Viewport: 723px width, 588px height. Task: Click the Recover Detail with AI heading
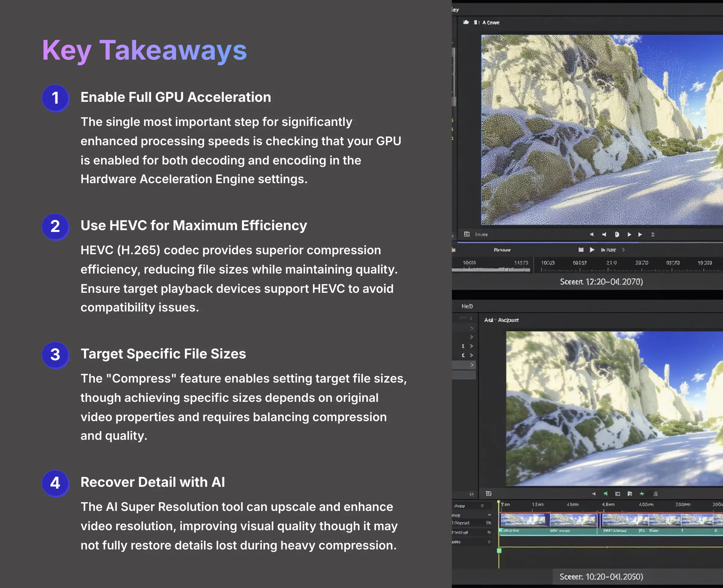pyautogui.click(x=153, y=482)
